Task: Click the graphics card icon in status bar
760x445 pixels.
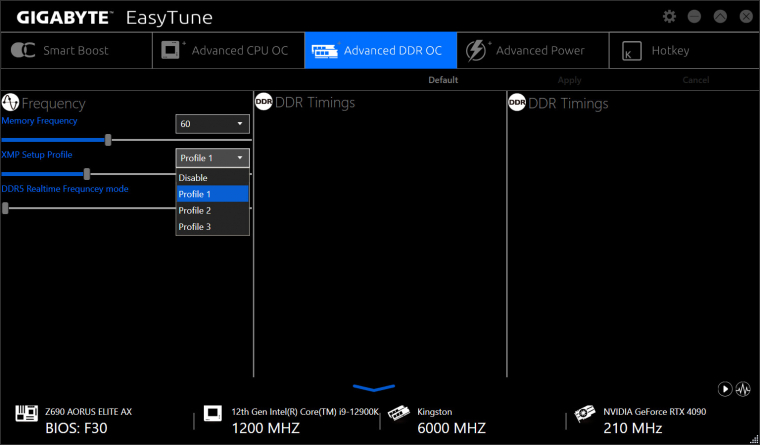Action: 585,413
